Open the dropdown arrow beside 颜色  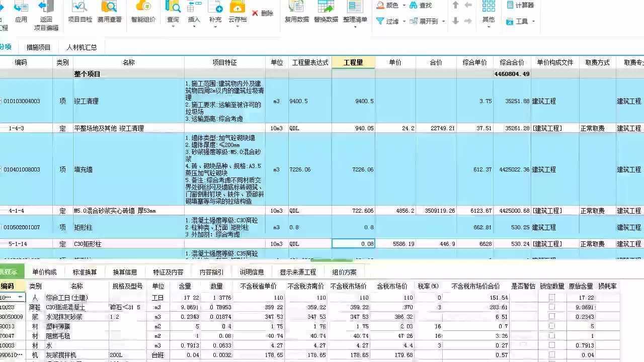(x=404, y=5)
